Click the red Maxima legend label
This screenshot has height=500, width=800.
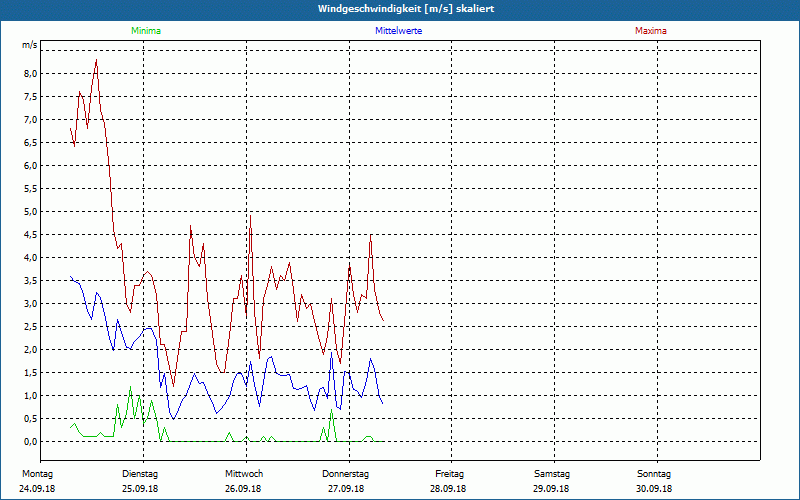(x=651, y=31)
